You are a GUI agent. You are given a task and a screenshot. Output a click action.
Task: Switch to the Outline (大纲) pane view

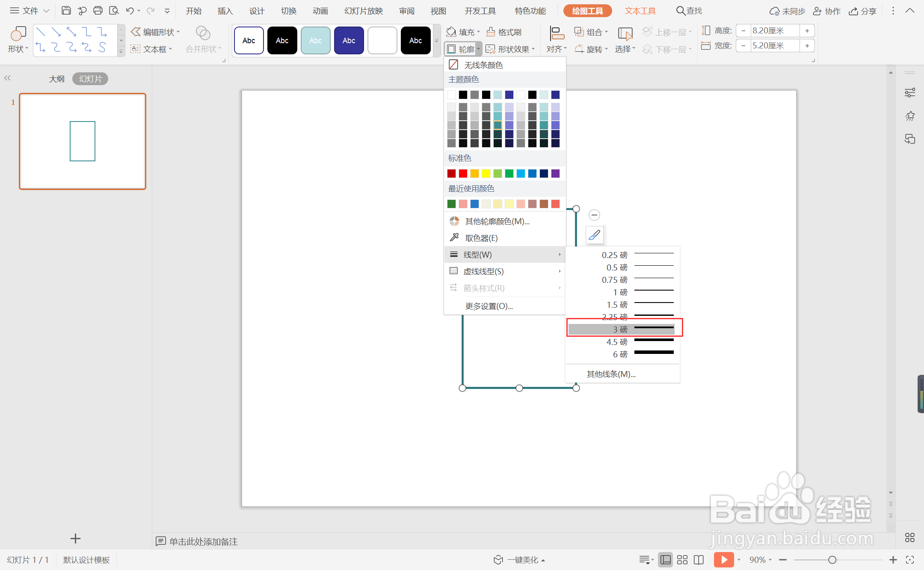point(56,79)
